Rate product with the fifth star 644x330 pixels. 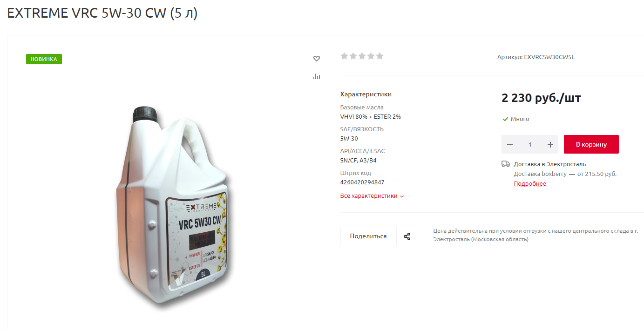[380, 56]
